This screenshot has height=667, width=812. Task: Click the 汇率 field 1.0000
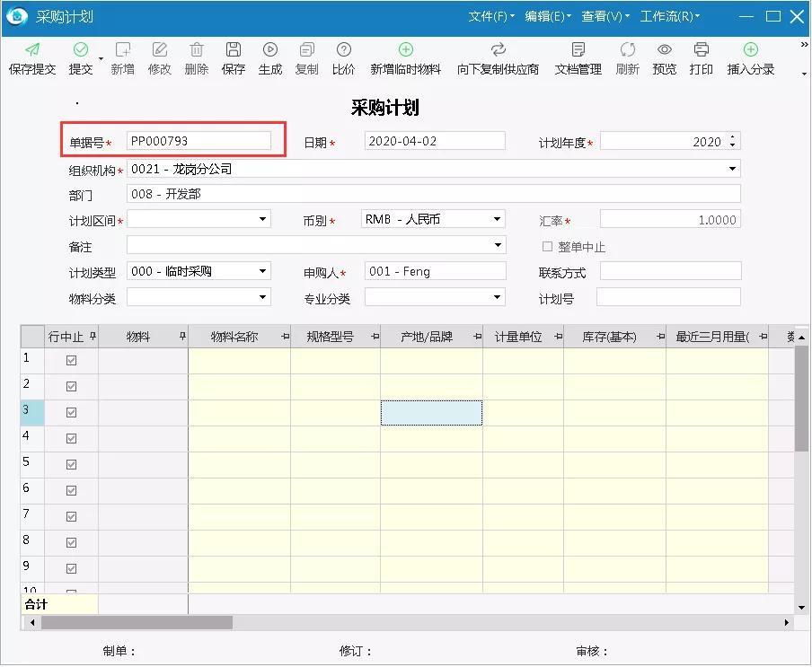coord(670,219)
